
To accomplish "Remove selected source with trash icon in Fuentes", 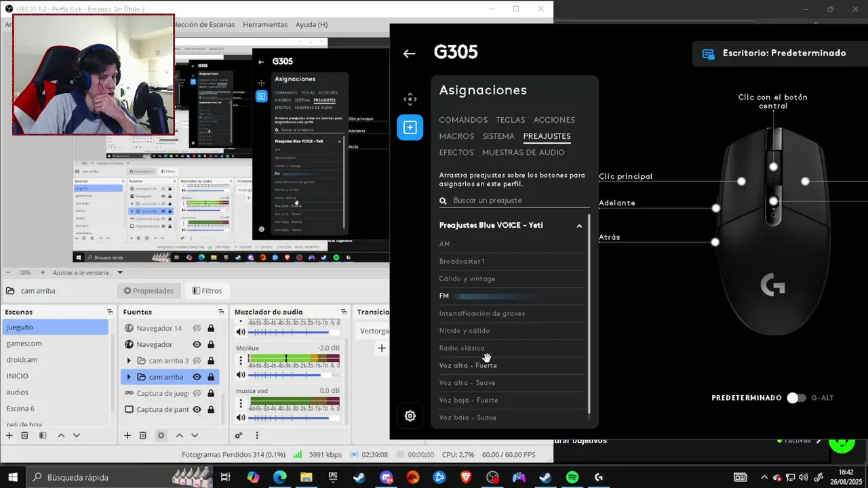I will [143, 435].
